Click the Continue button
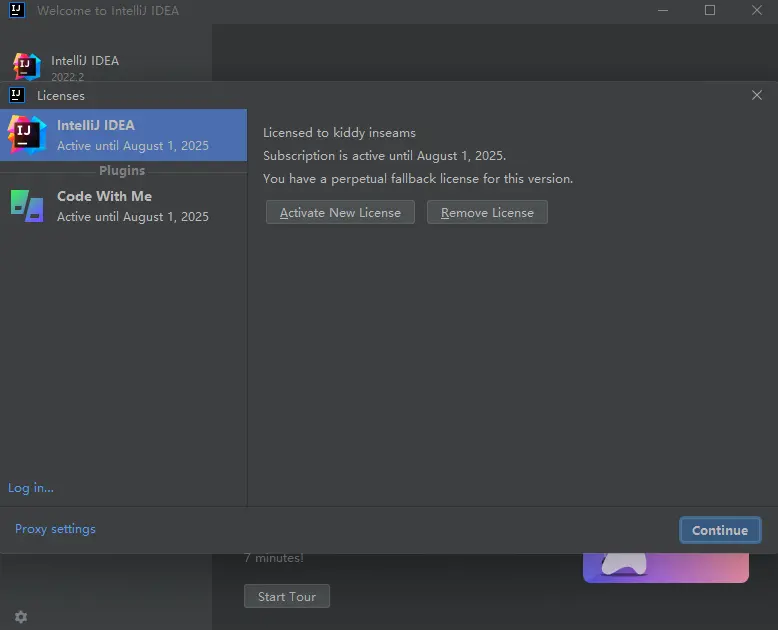The height and width of the screenshot is (630, 778). tap(720, 531)
